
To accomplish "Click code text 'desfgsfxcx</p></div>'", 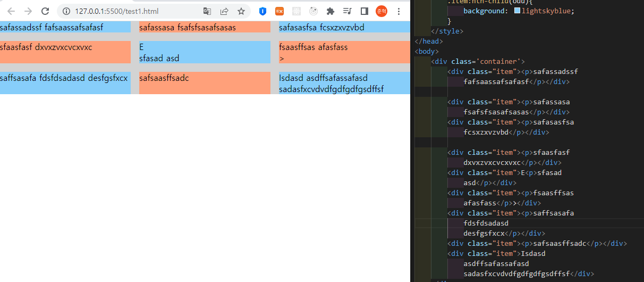I will (x=504, y=233).
